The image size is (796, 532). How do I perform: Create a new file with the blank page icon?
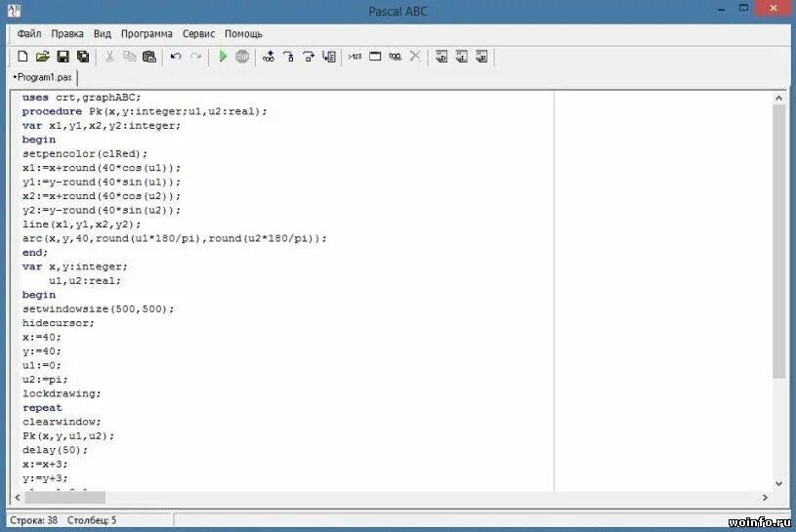22,57
